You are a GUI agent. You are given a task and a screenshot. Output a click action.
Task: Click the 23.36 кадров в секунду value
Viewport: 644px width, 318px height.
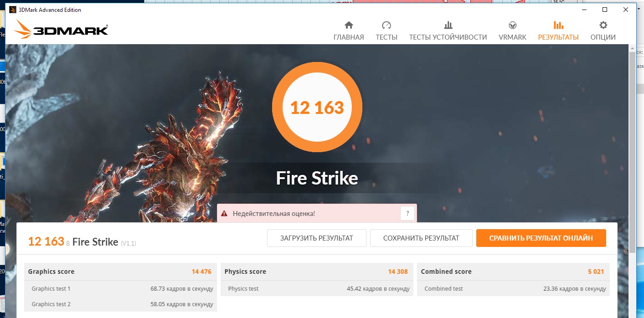pyautogui.click(x=574, y=288)
